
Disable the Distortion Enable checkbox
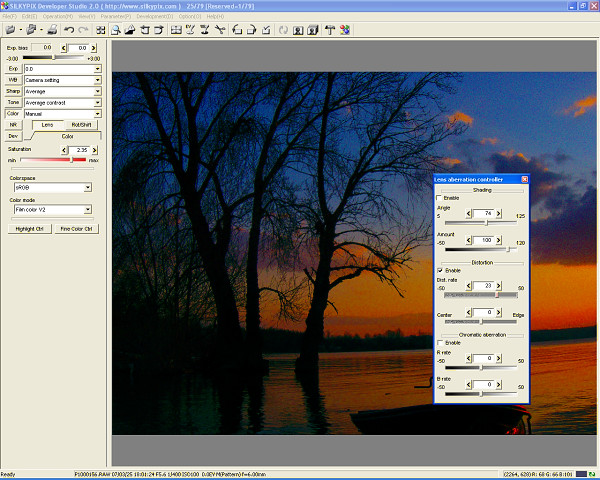point(441,270)
